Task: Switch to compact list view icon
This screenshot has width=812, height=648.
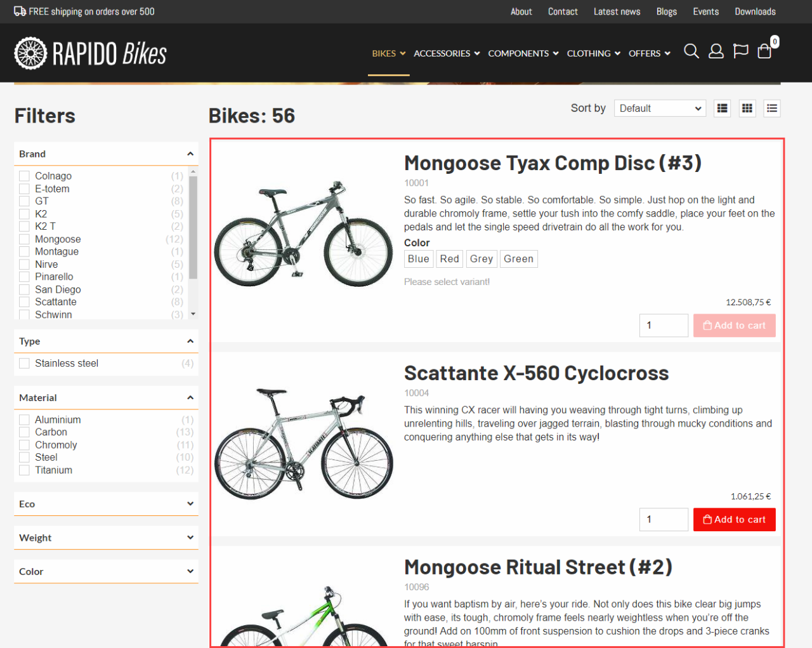Action: pyautogui.click(x=772, y=109)
